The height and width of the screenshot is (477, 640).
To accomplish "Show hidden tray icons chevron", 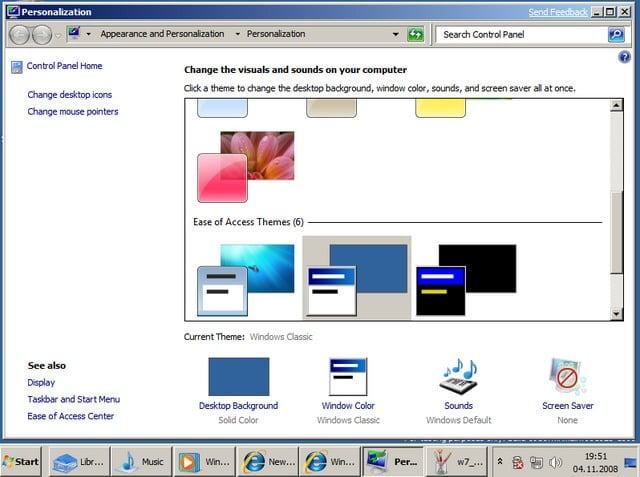I will click(500, 462).
